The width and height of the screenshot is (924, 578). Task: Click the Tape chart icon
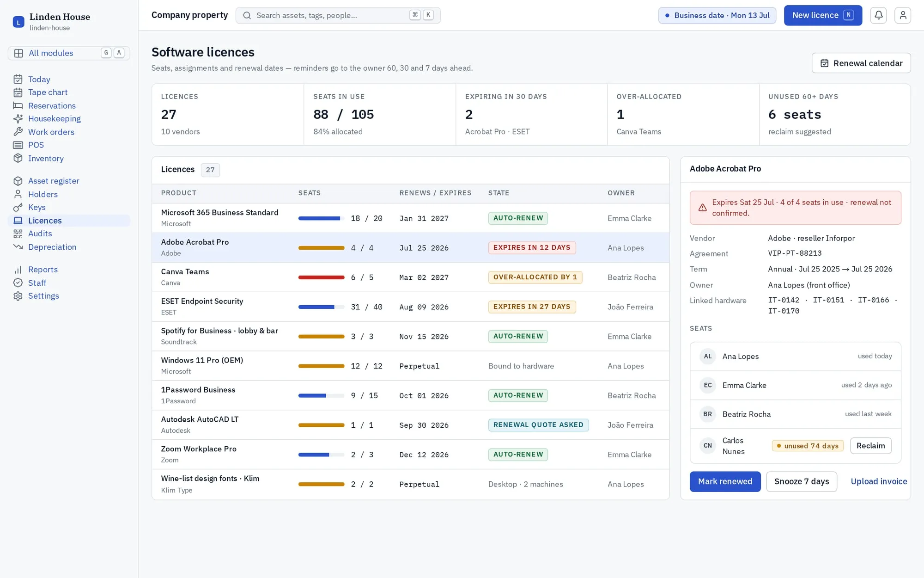[x=18, y=92]
